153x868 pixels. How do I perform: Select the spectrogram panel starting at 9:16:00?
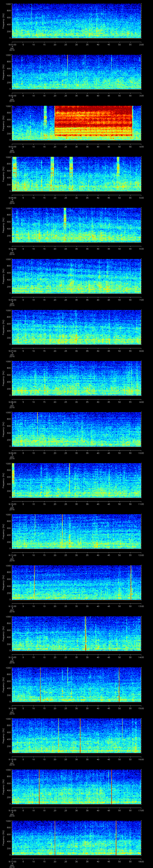(x=77, y=787)
